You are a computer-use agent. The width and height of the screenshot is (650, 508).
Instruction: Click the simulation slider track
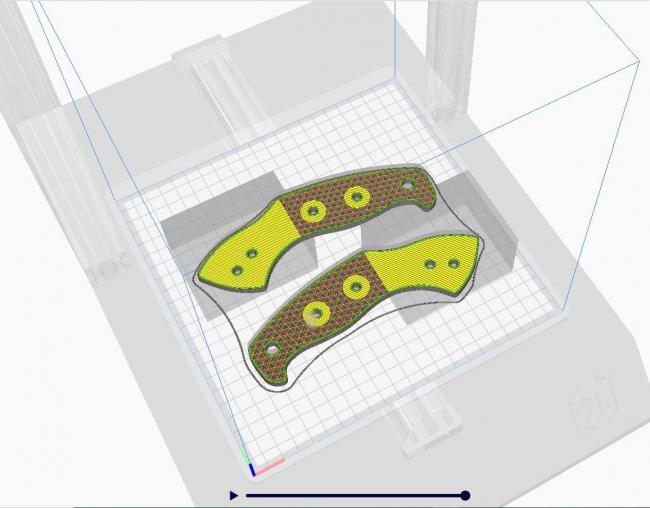coord(356,495)
